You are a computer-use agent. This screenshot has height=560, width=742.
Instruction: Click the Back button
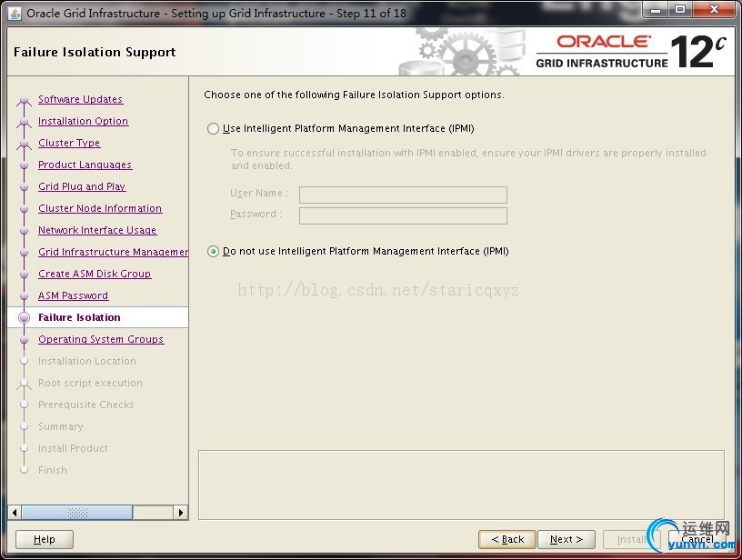click(507, 539)
